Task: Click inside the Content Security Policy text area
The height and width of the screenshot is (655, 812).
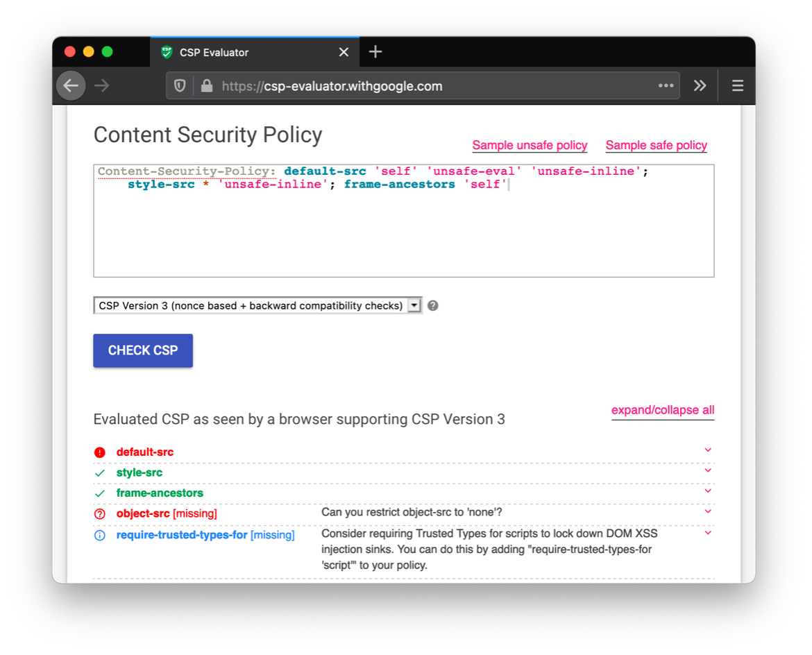Action: pyautogui.click(x=403, y=229)
